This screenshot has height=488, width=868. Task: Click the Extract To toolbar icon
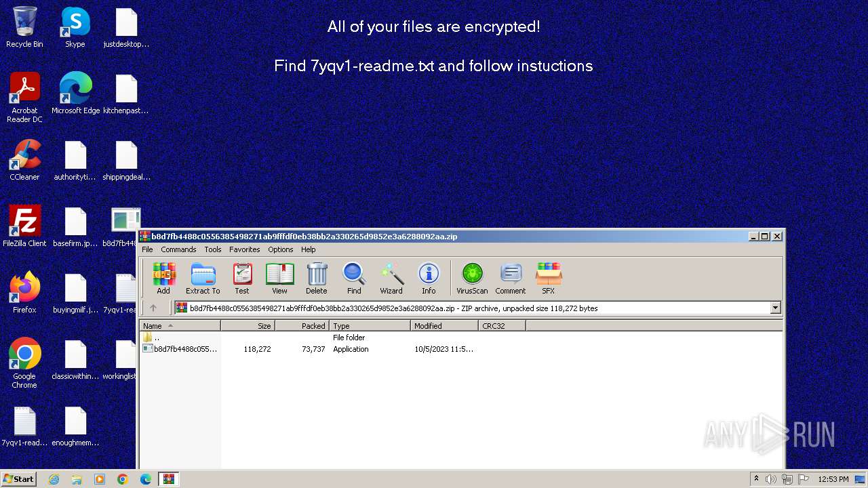coord(203,279)
